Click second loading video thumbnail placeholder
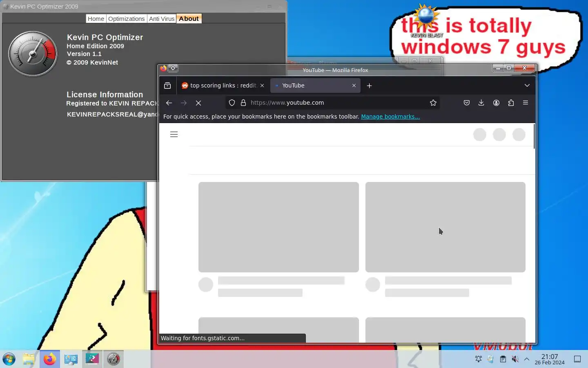 (445, 227)
